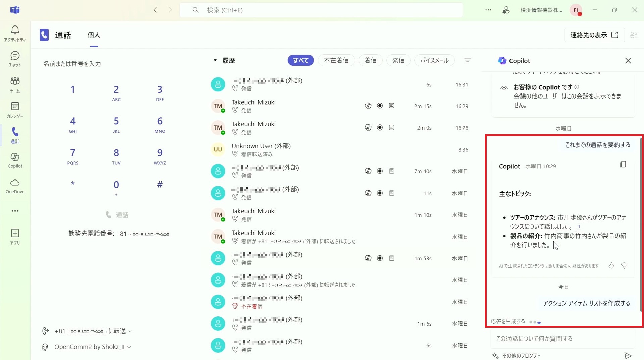This screenshot has height=360, width=644.
Task: Expand the OpenComm2 by Shokz audio device dropdown
Action: pos(129,347)
